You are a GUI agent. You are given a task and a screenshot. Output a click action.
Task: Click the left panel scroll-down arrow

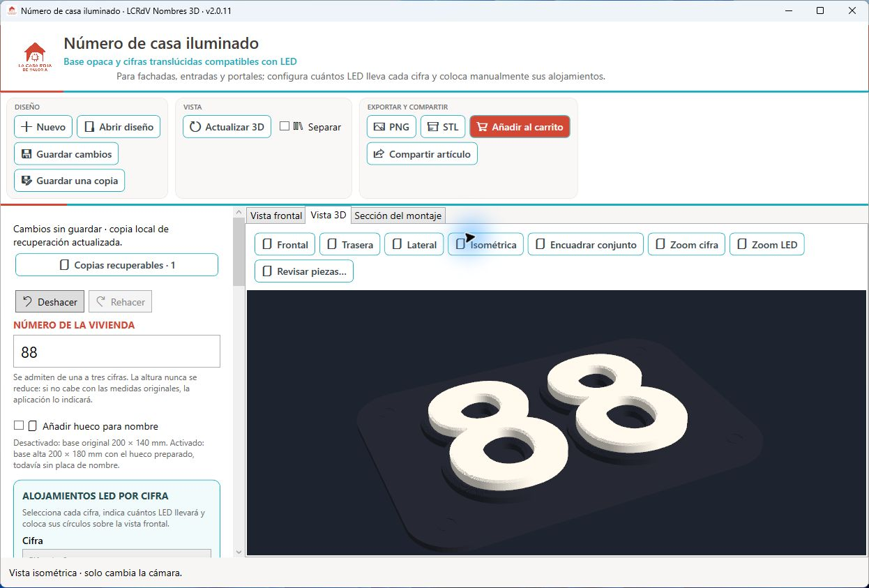[239, 552]
